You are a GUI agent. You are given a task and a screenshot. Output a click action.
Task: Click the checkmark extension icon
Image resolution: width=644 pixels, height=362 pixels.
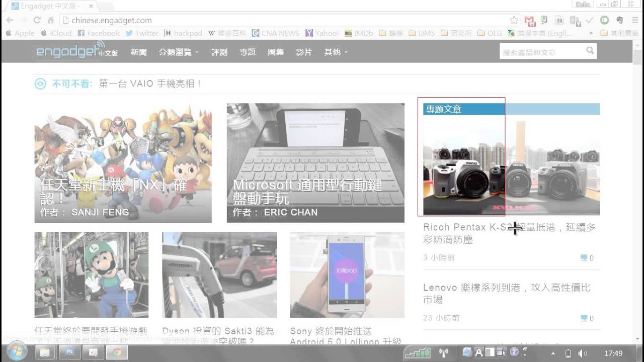point(589,21)
